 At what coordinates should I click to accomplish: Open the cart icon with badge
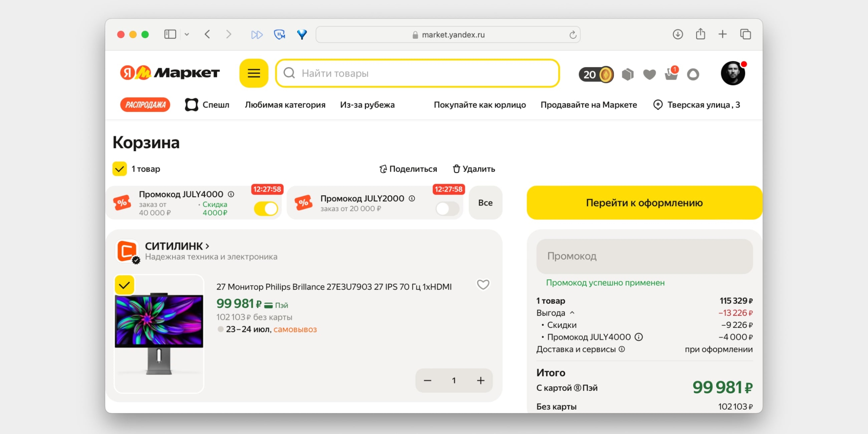(x=671, y=74)
